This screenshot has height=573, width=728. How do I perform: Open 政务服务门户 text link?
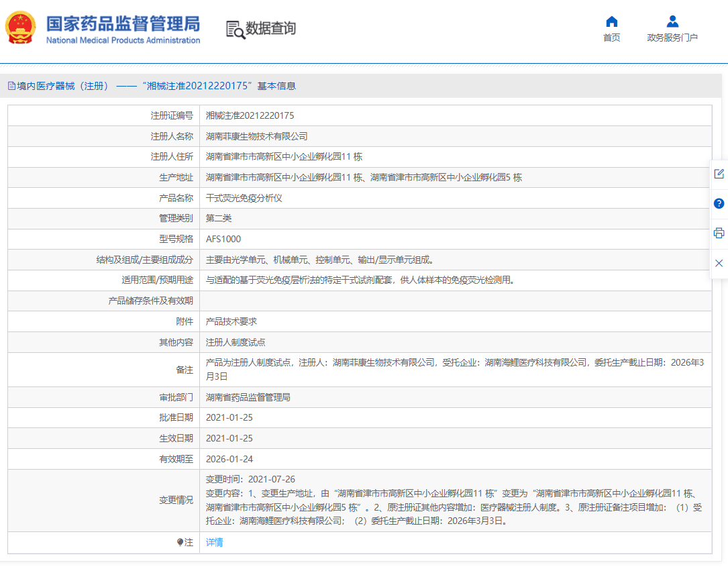click(x=672, y=38)
